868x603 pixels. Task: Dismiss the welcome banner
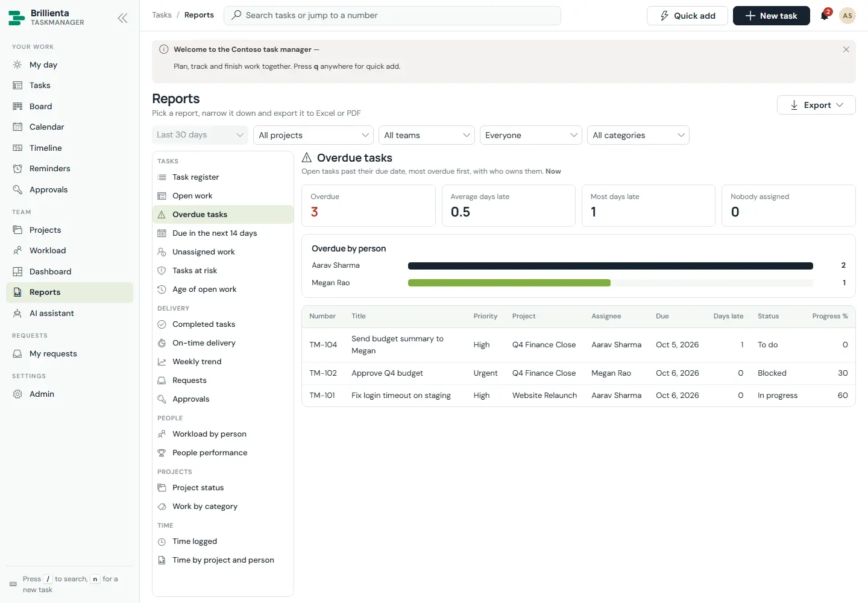846,49
